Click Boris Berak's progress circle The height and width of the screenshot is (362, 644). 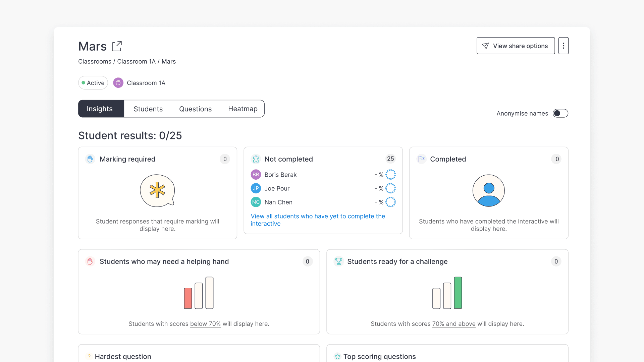pos(390,175)
